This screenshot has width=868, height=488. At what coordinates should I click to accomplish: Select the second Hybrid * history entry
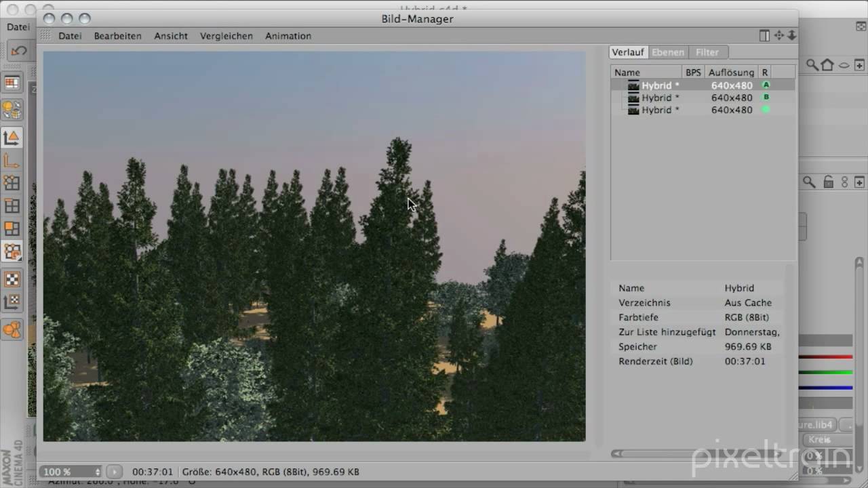[x=703, y=98]
